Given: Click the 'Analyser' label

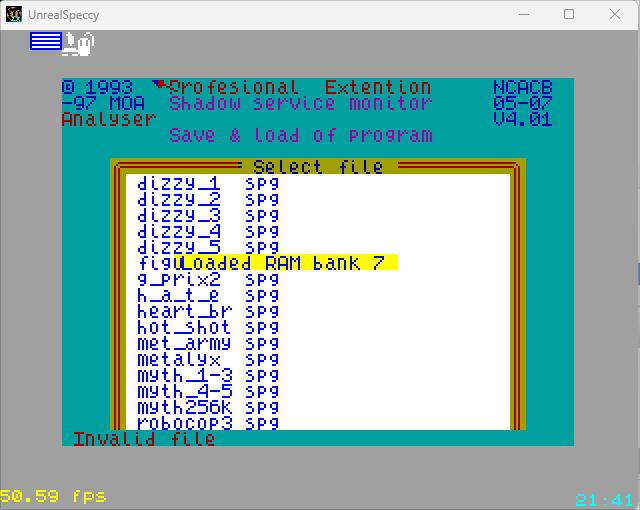Looking at the screenshot, I should pyautogui.click(x=109, y=119).
